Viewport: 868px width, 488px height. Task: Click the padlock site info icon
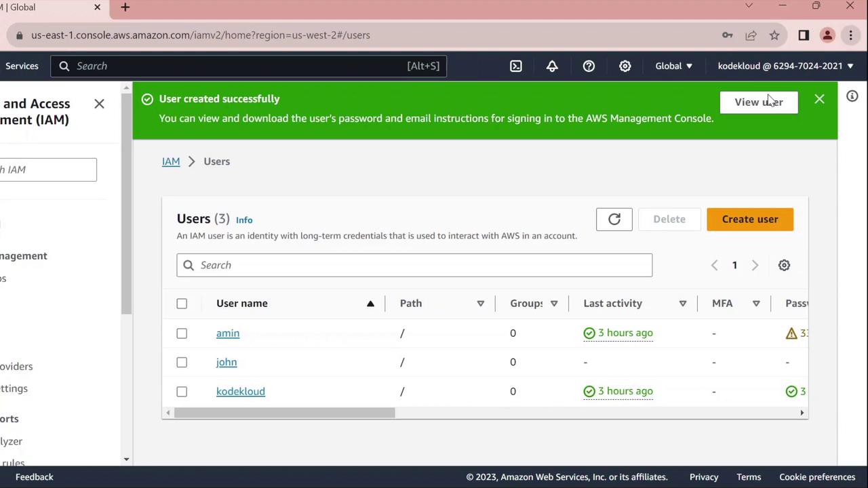[19, 35]
